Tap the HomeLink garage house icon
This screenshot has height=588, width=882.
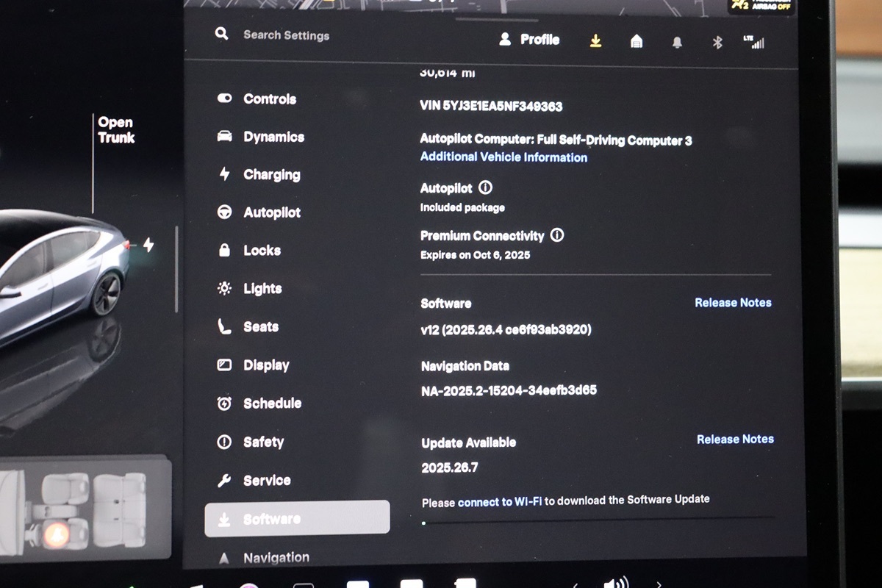pyautogui.click(x=637, y=42)
